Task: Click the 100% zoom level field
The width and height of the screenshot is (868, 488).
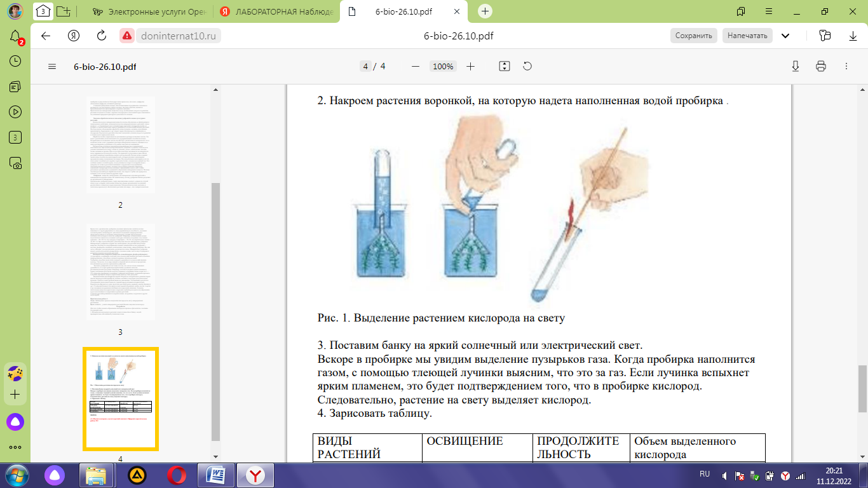Action: point(443,66)
